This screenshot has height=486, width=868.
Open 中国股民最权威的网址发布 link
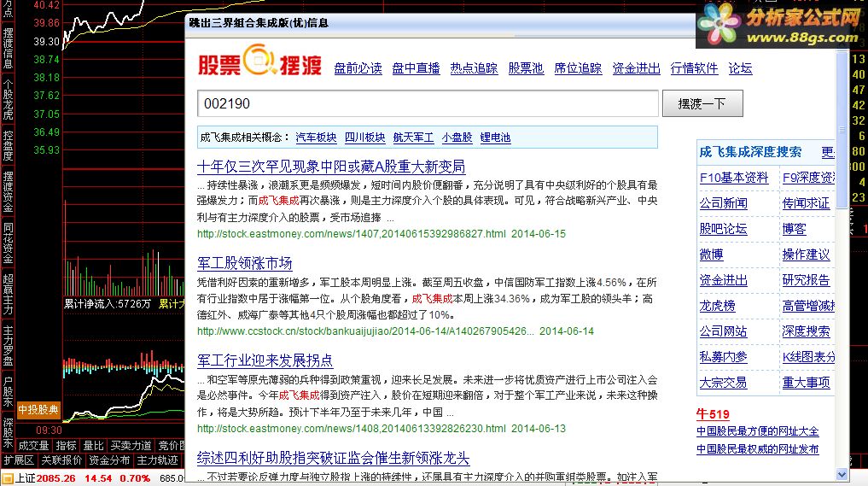pyautogui.click(x=758, y=449)
